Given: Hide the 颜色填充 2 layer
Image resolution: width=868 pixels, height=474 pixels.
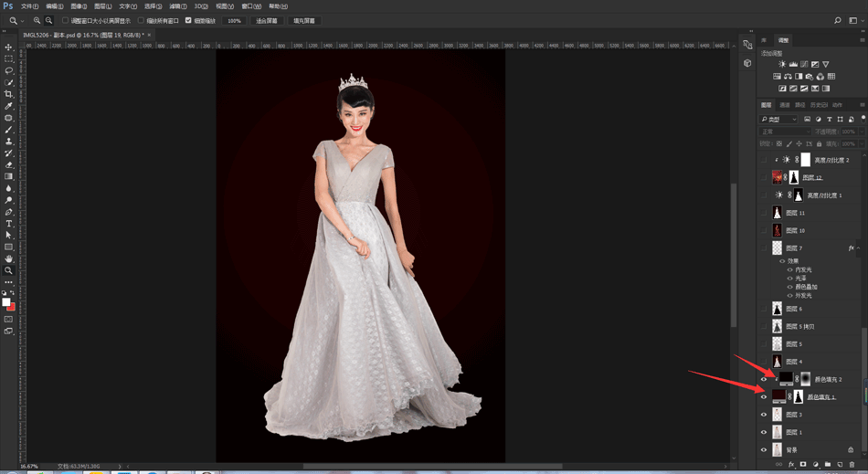Looking at the screenshot, I should pos(764,379).
